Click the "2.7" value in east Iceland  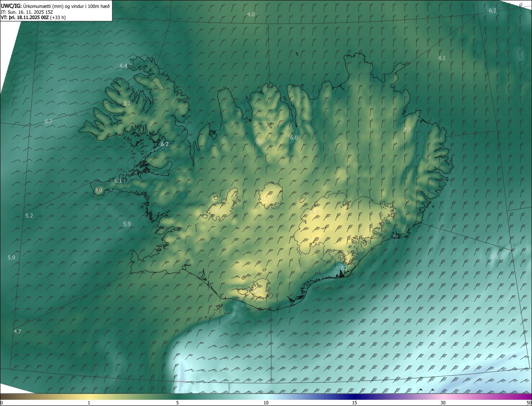[407, 130]
